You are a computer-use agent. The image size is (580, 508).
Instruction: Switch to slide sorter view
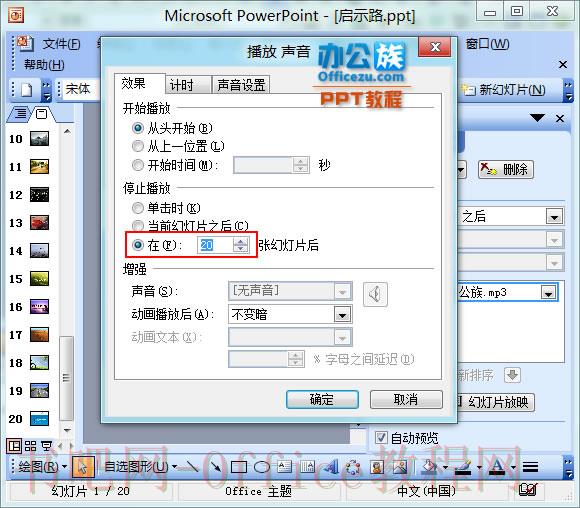(x=30, y=446)
